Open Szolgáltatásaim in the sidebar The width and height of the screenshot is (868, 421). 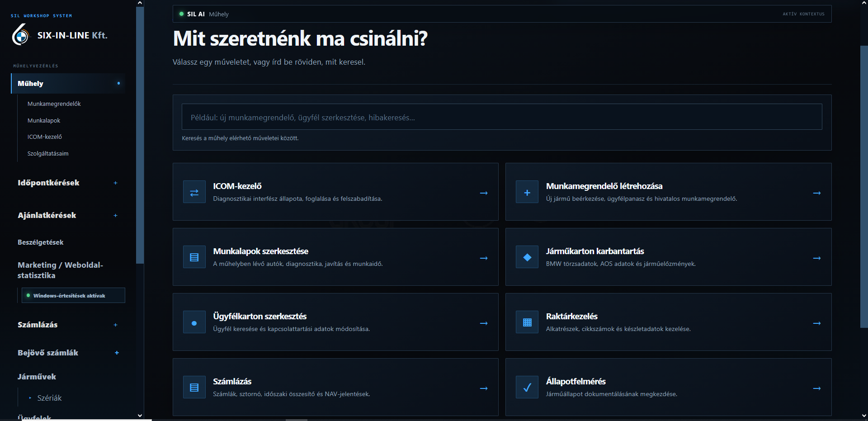pyautogui.click(x=48, y=154)
